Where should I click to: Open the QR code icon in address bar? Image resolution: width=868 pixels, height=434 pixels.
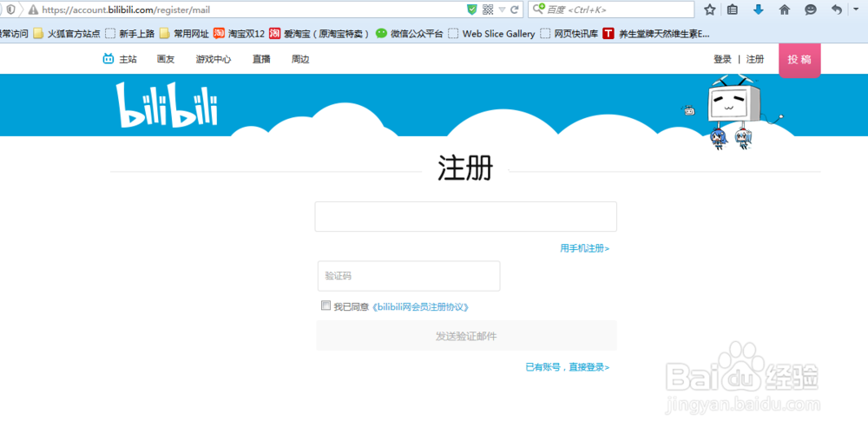point(488,10)
